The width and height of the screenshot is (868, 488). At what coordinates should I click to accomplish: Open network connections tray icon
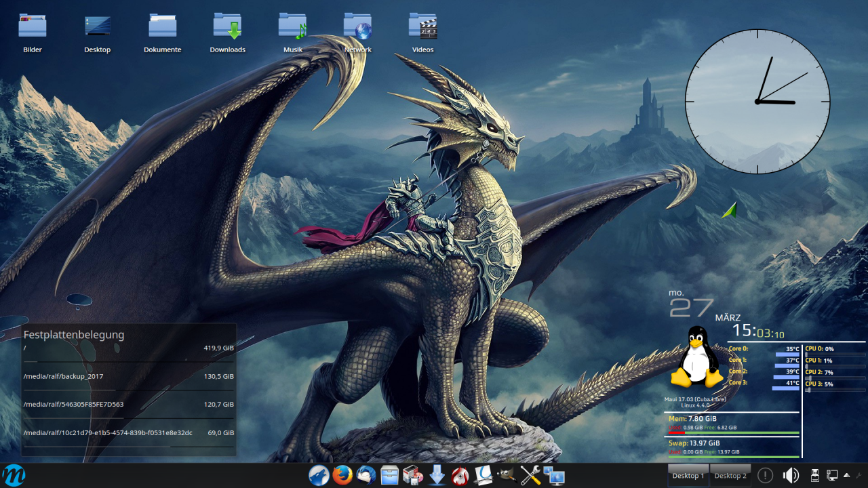click(x=832, y=476)
